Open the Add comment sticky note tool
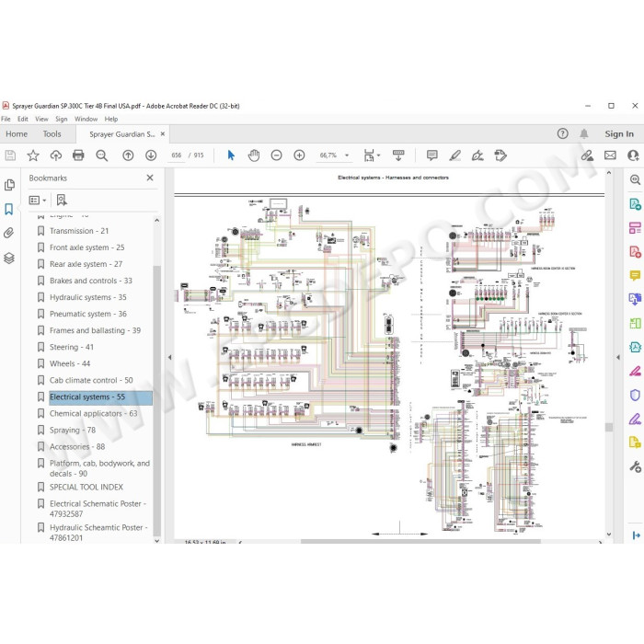Image resolution: width=644 pixels, height=644 pixels. (x=431, y=155)
